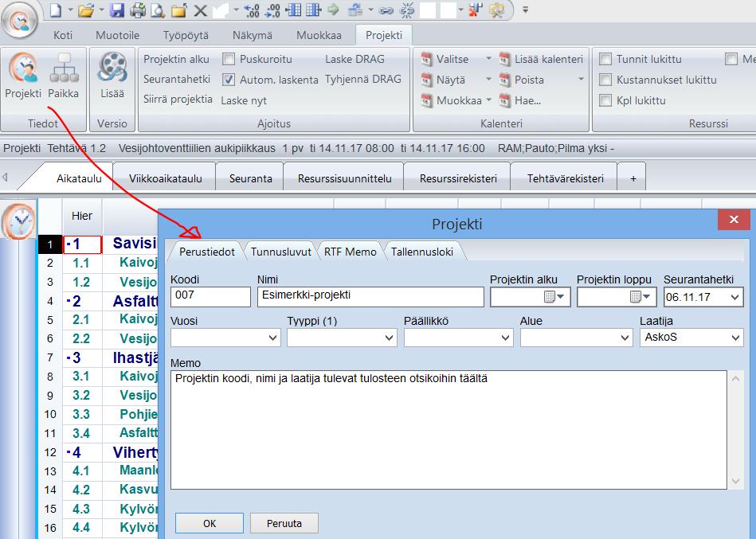Open the Tyyppi (1) combo box

tap(342, 338)
